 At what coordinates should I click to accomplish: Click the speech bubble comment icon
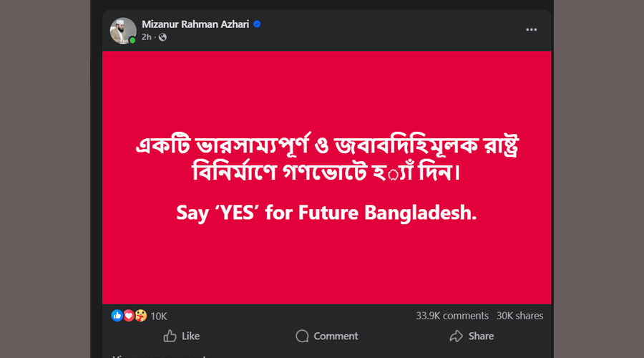click(x=302, y=336)
